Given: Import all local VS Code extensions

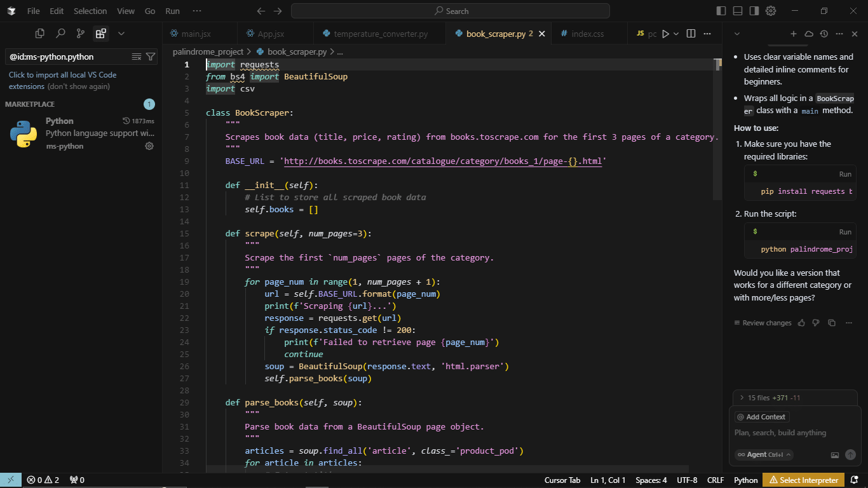Looking at the screenshot, I should [62, 80].
